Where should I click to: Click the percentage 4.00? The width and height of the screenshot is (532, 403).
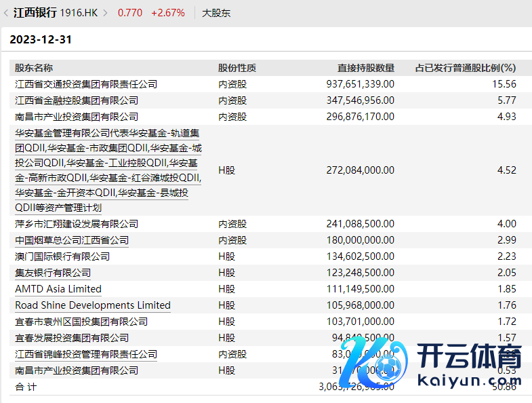(x=507, y=224)
